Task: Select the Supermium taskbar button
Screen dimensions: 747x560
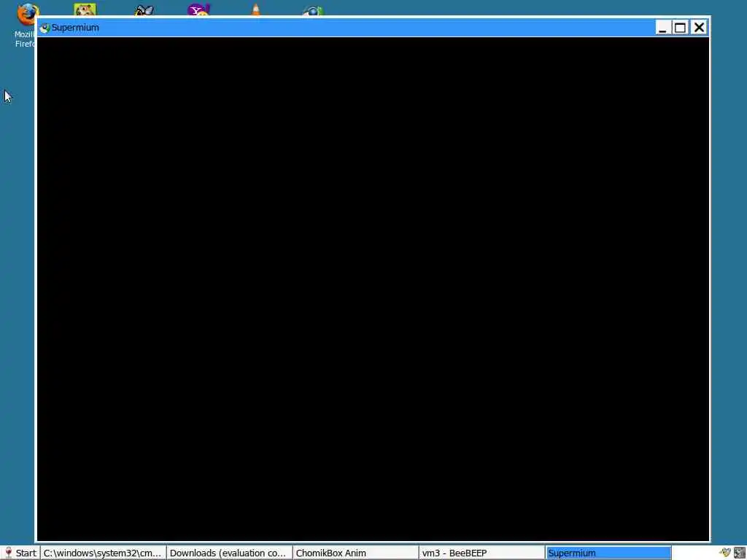Action: coord(608,553)
